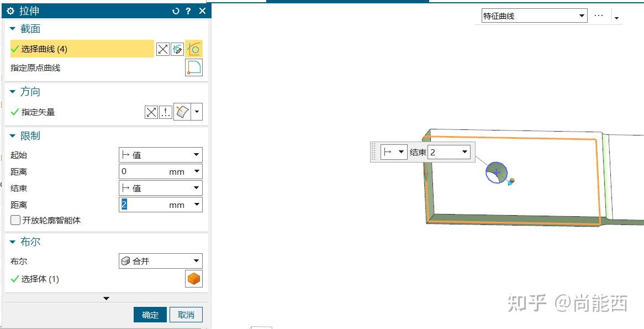Expand more dialog options with bottom arrow
The width and height of the screenshot is (644, 329).
tap(106, 299)
